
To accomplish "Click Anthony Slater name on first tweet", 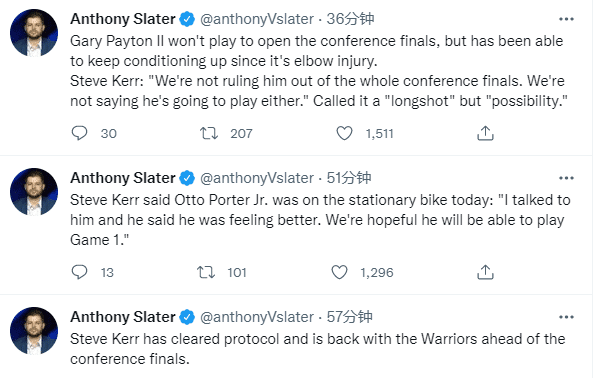I will point(123,19).
